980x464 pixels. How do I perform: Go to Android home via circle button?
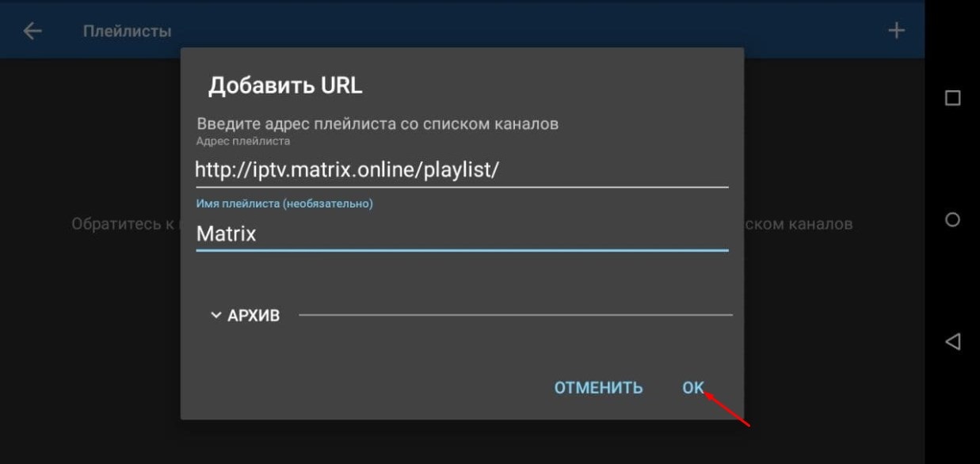point(953,219)
